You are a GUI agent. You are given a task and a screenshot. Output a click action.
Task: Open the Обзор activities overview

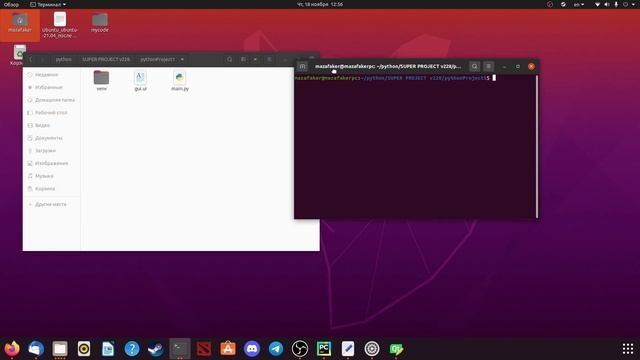(x=11, y=4)
